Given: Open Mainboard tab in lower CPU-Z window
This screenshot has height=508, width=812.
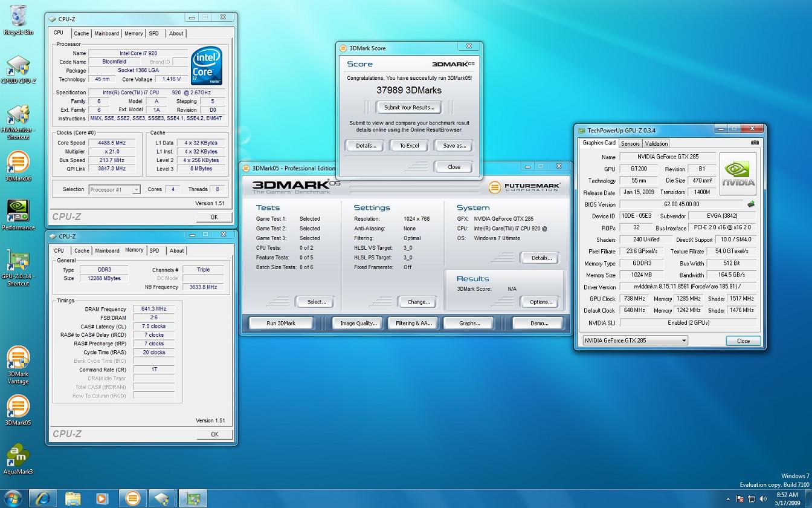Looking at the screenshot, I should 107,250.
